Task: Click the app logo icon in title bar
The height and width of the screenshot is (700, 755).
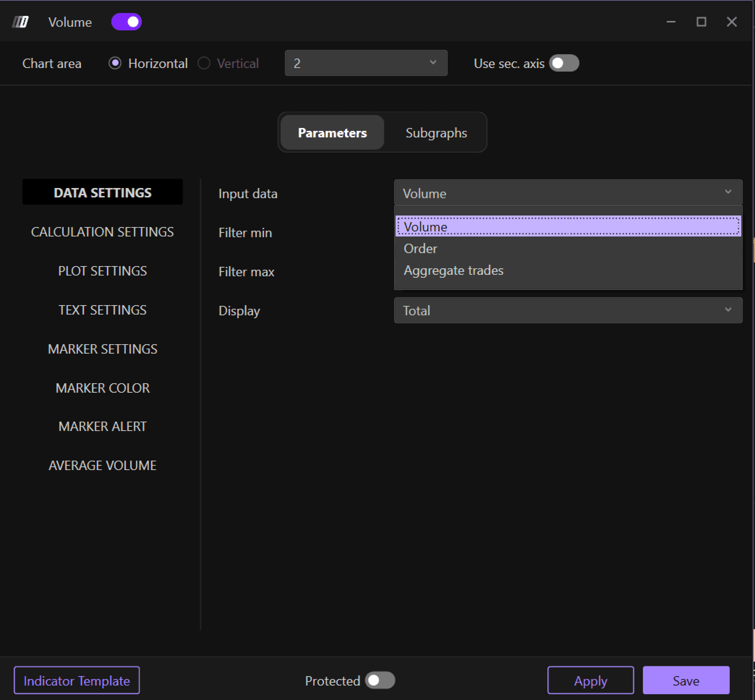Action: click(x=20, y=22)
